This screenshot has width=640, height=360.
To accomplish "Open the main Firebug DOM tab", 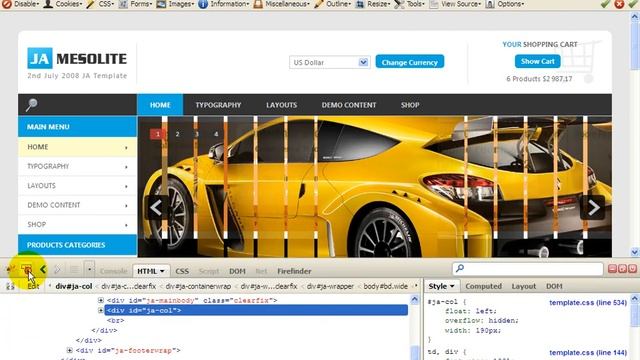I will point(237,271).
